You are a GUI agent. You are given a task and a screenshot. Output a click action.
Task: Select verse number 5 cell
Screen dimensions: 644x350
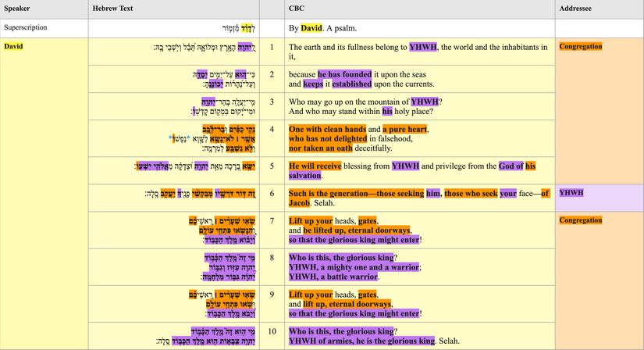coord(271,166)
